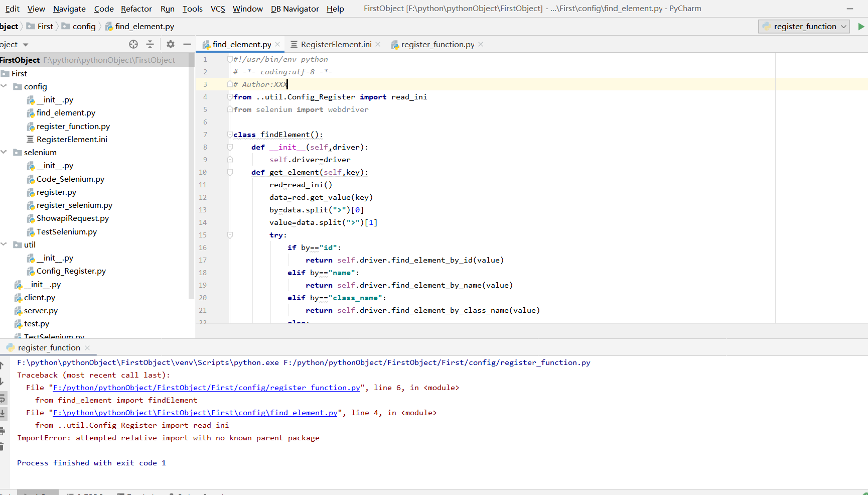Close the register_function run console tab
Screen dimensions: 868x495
(87, 347)
